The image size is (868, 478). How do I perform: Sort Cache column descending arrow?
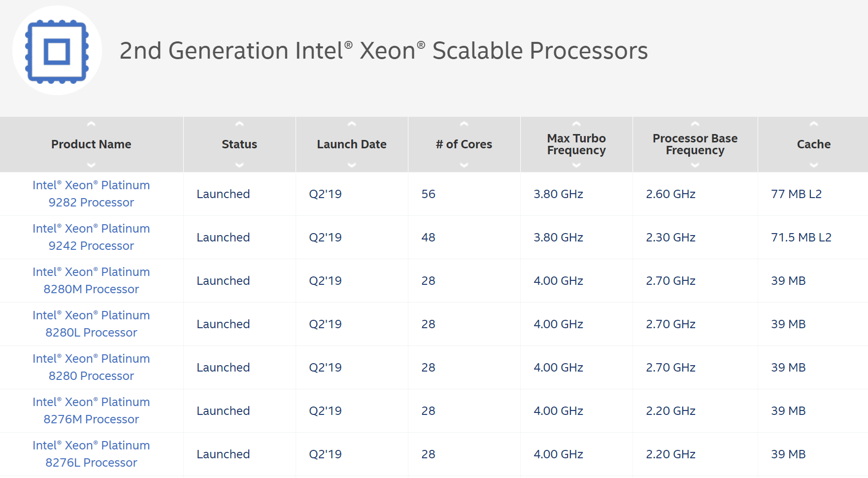point(814,165)
